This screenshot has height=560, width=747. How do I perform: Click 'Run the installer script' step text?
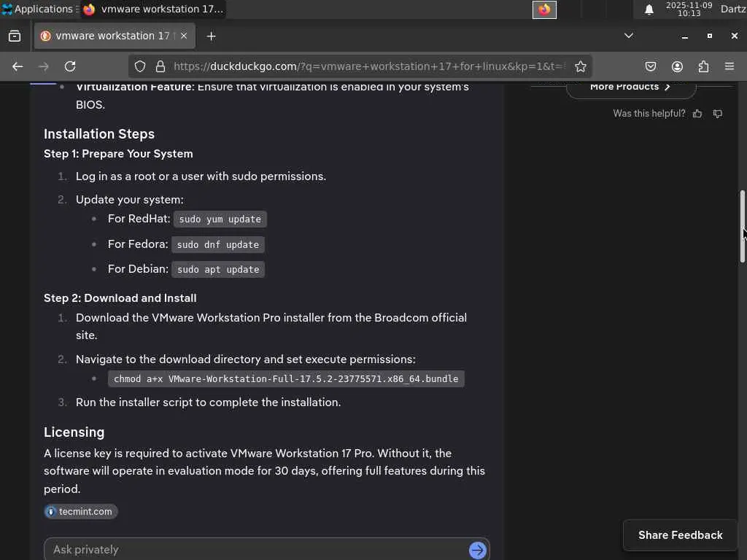[x=208, y=402]
